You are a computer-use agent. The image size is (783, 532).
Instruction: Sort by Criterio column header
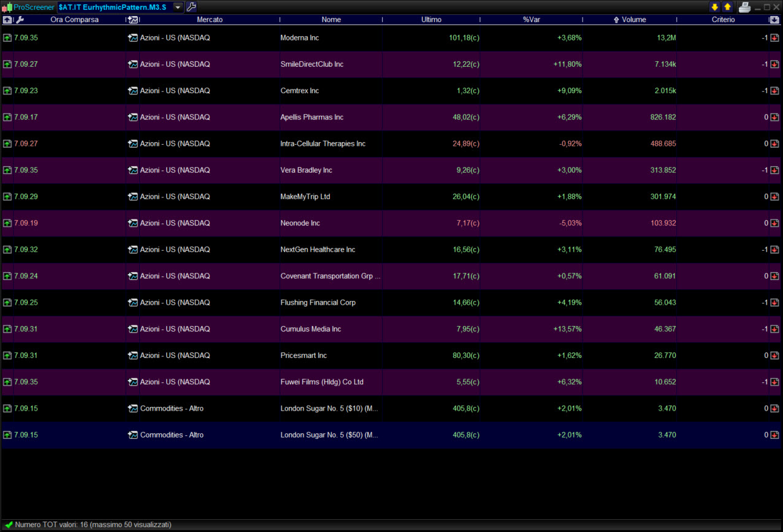tap(724, 20)
